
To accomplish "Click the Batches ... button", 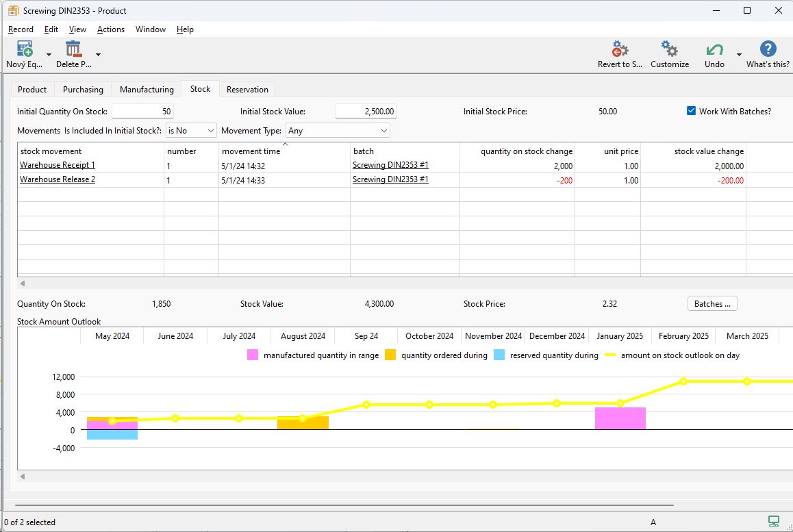I will 712,304.
